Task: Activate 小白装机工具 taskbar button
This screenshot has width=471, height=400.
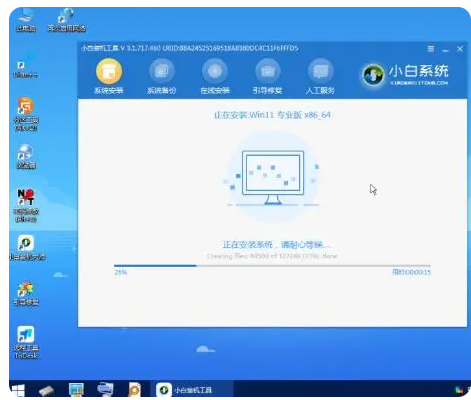Action: [192, 390]
